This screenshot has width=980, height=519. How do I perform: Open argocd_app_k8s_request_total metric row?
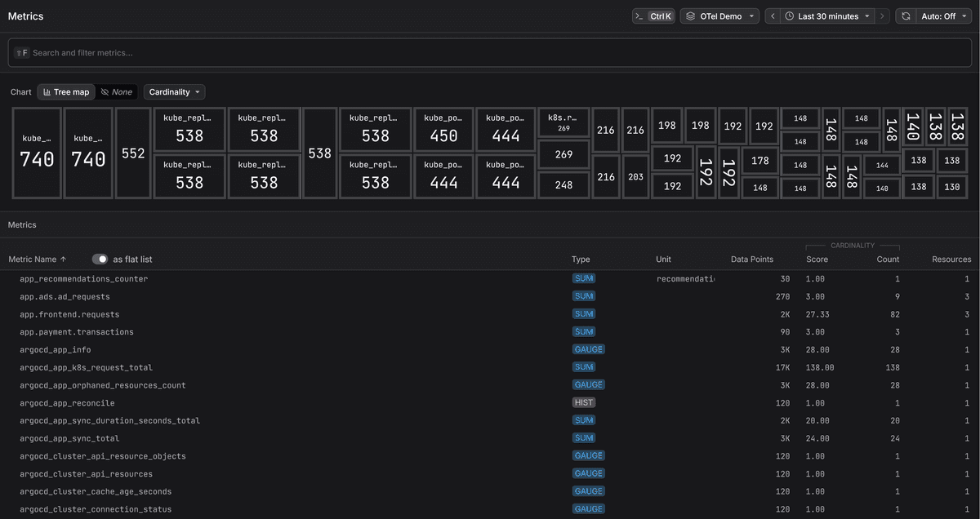490,368
